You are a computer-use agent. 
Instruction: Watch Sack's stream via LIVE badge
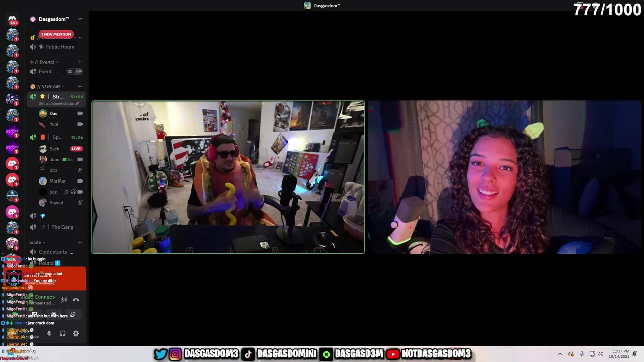(76, 149)
